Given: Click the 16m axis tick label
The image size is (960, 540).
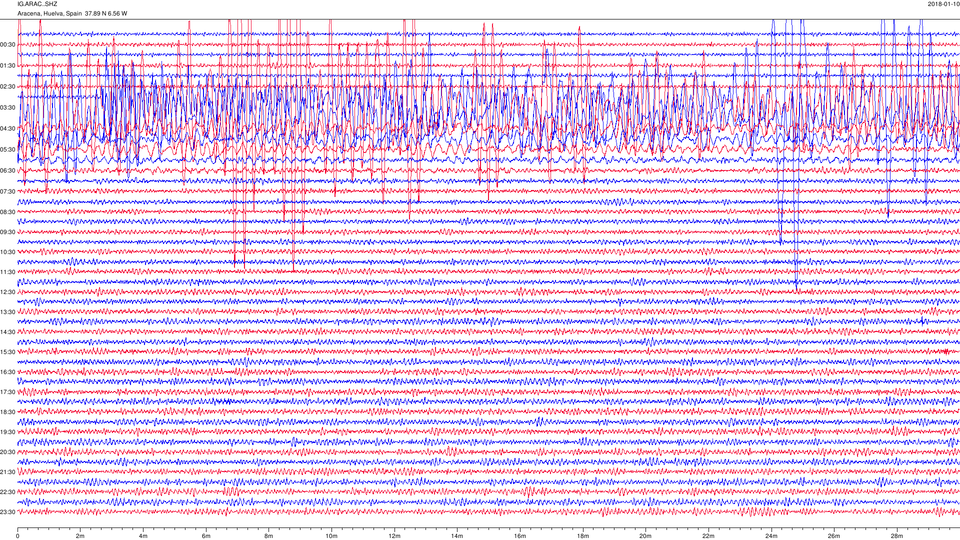Looking at the screenshot, I should [520, 536].
